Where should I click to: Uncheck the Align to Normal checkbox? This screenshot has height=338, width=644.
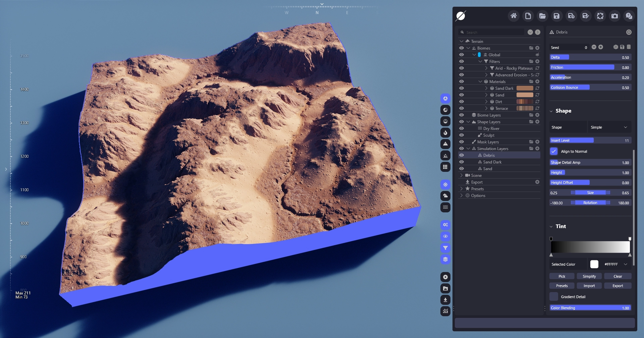click(x=554, y=151)
